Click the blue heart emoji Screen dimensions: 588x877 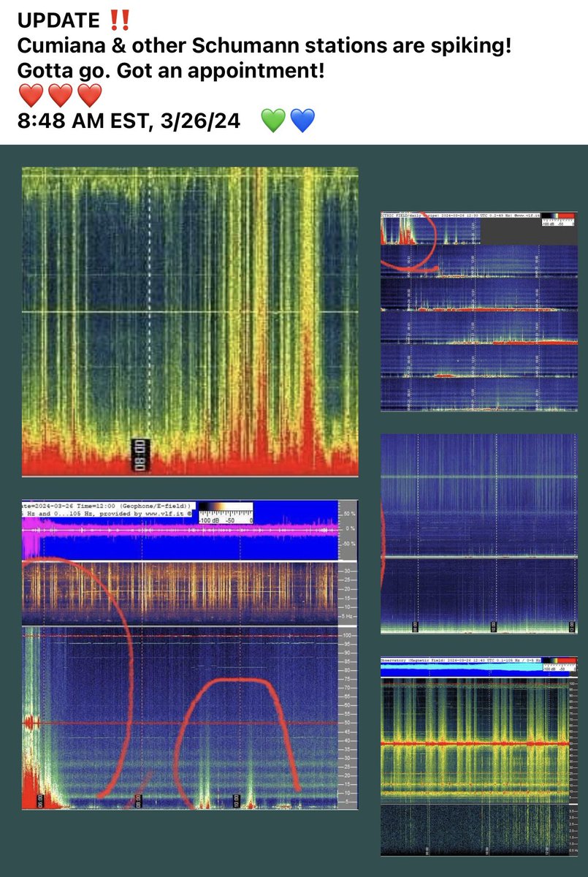[x=302, y=121]
